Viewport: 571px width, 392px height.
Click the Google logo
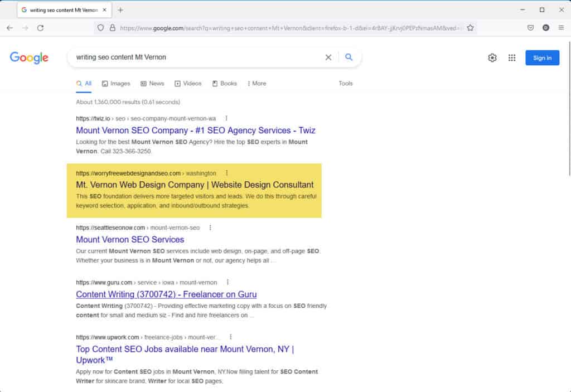coord(29,57)
